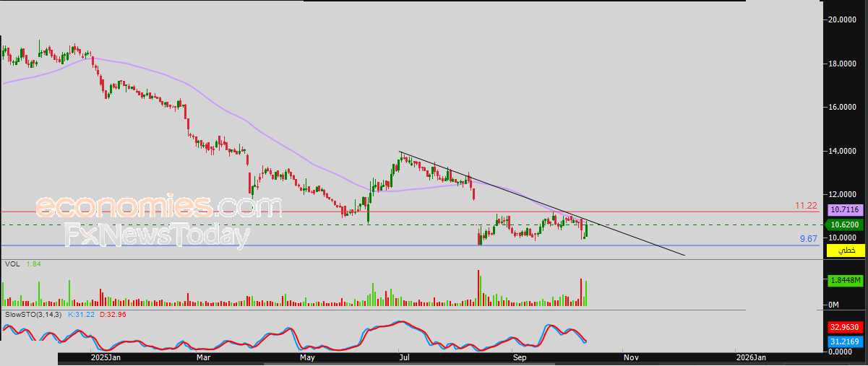
Task: Select the 9.67 support level label
Action: coord(808,238)
